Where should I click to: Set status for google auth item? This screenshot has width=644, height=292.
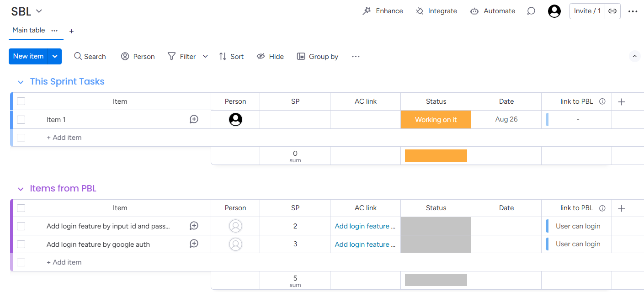[x=436, y=244]
